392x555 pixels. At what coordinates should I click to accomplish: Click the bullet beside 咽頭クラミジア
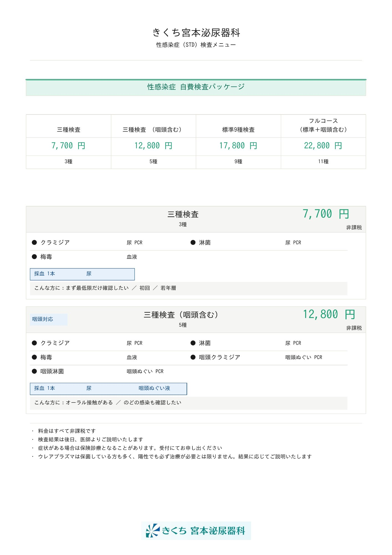[x=193, y=357]
